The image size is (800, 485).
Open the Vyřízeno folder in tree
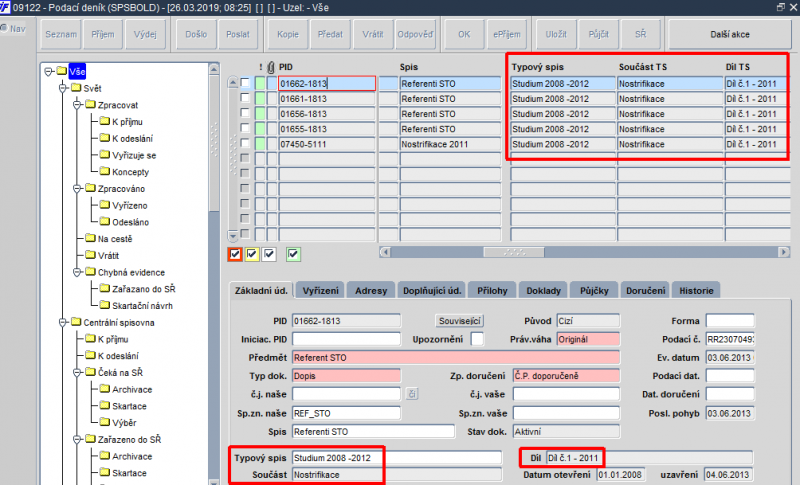click(130, 205)
